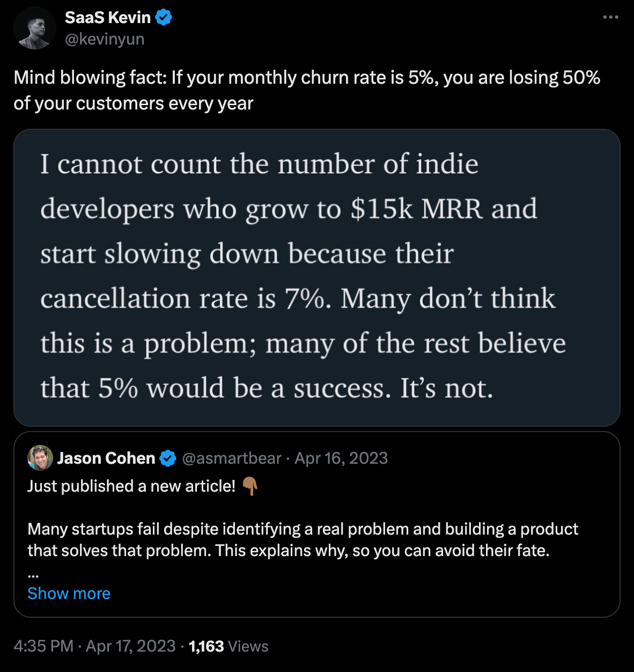Click the SaaS Kevin display name

(x=107, y=18)
